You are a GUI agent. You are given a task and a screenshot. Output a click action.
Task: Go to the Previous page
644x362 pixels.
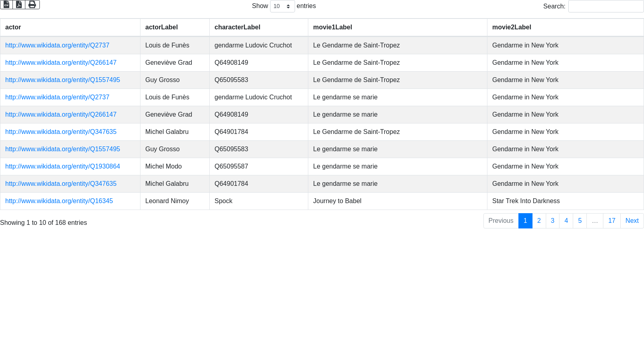click(x=501, y=221)
